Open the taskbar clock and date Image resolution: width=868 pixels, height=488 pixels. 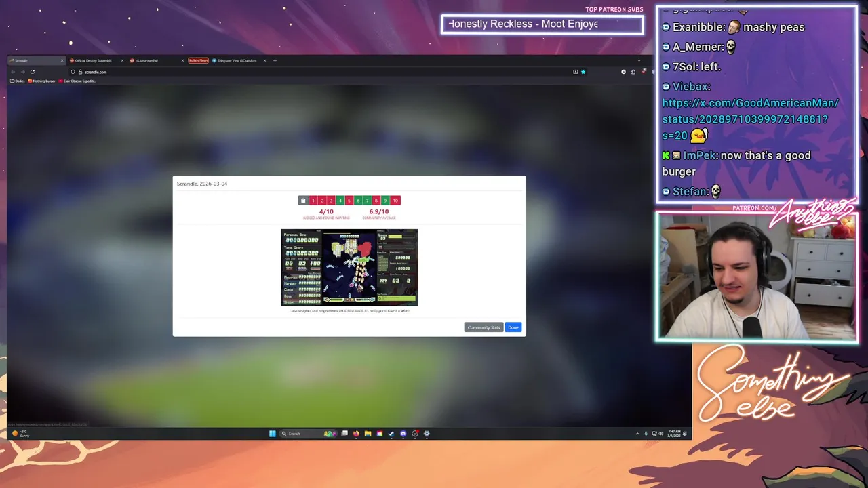(x=675, y=434)
